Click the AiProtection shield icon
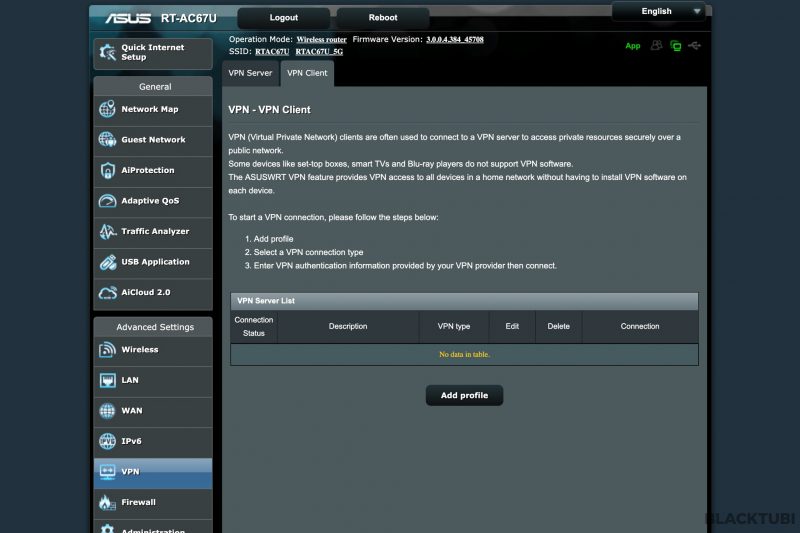The image size is (800, 533). tap(108, 170)
